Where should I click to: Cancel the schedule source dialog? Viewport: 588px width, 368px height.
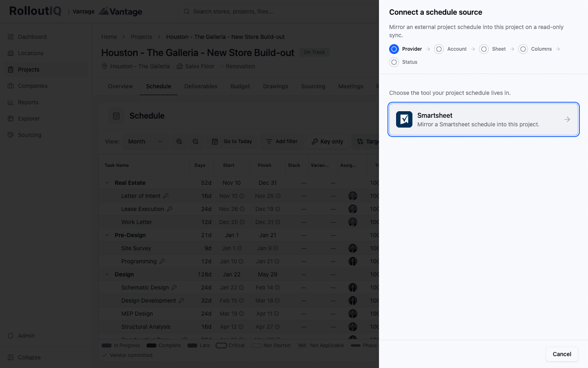562,354
